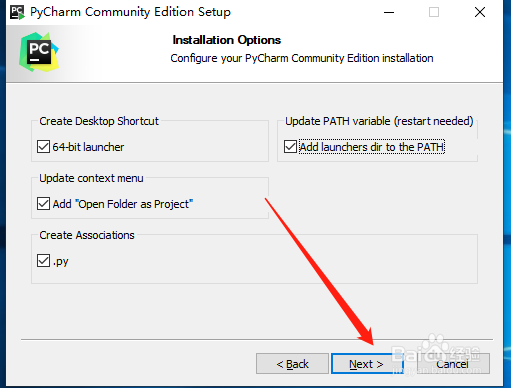Click the Create Desktop Shortcut group label
The image size is (511, 388).
99,121
